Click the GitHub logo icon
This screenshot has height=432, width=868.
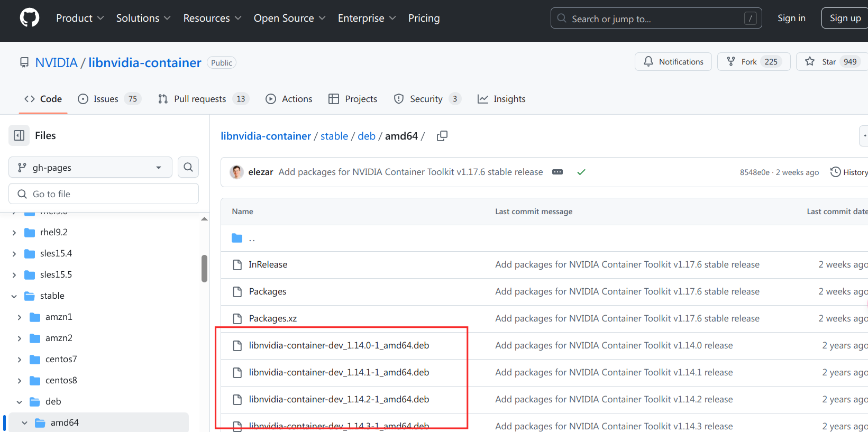(30, 18)
